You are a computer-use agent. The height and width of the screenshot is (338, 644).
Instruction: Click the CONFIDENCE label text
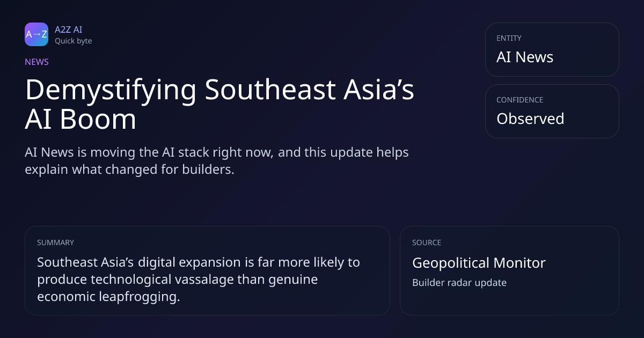point(519,100)
